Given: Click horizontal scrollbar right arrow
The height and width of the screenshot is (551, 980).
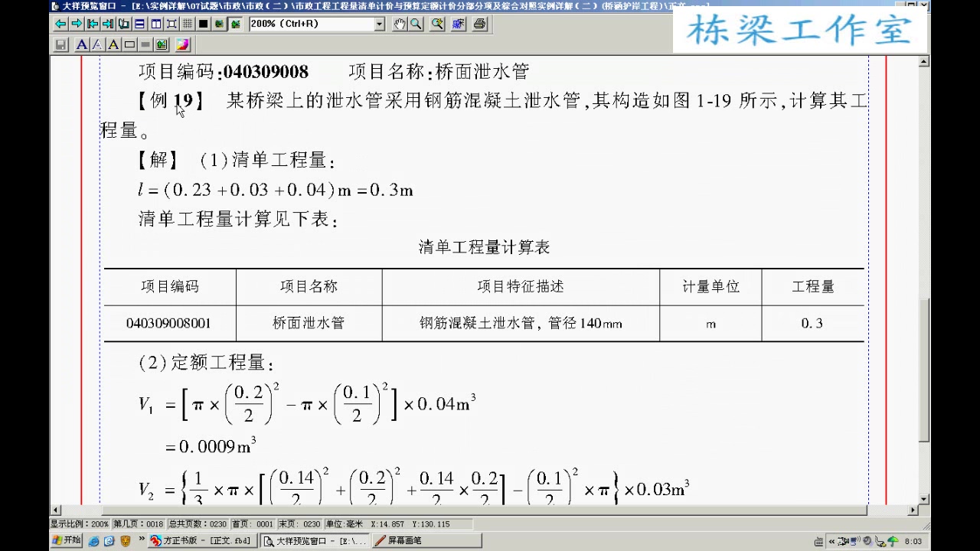Looking at the screenshot, I should click(913, 510).
